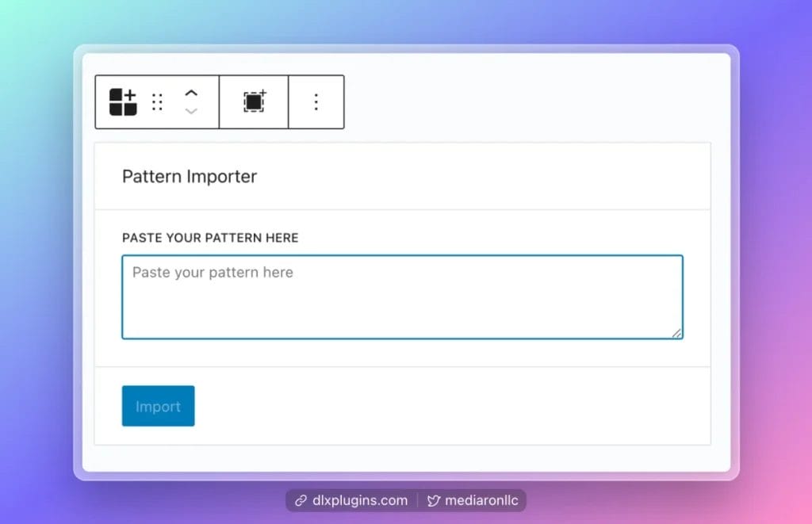Click the textarea resize handle corner
This screenshot has width=812, height=524.
(676, 333)
